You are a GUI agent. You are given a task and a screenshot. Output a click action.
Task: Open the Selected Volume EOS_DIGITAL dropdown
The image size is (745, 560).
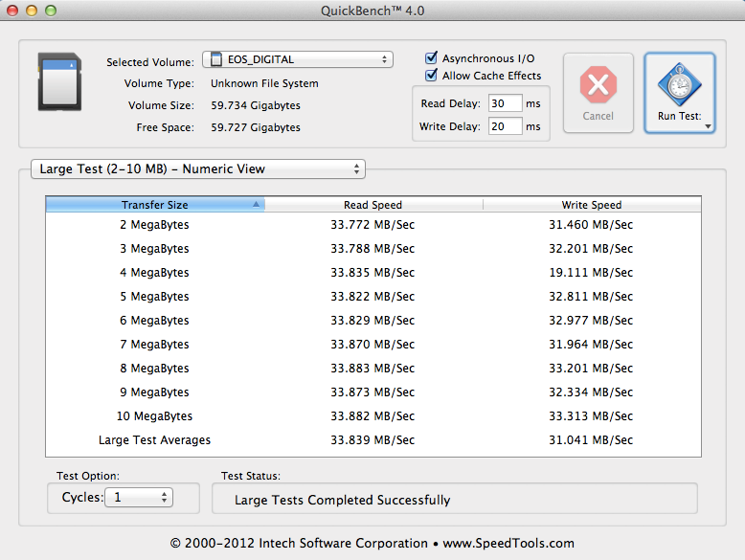(x=298, y=59)
